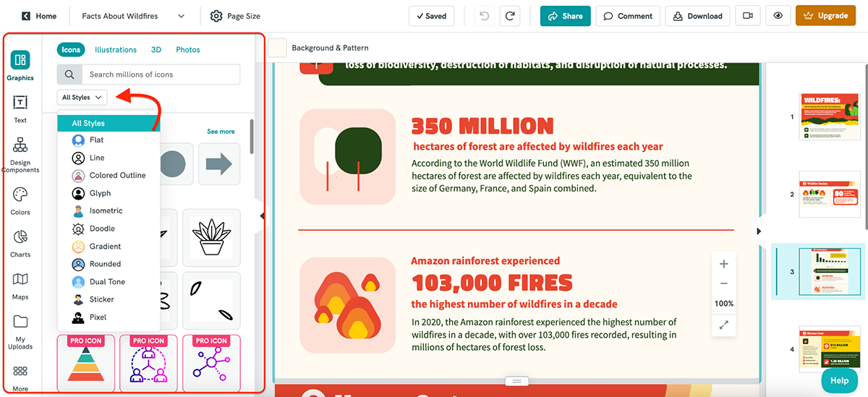Click the 350 MILLION heading text
868x397 pixels.
[482, 126]
